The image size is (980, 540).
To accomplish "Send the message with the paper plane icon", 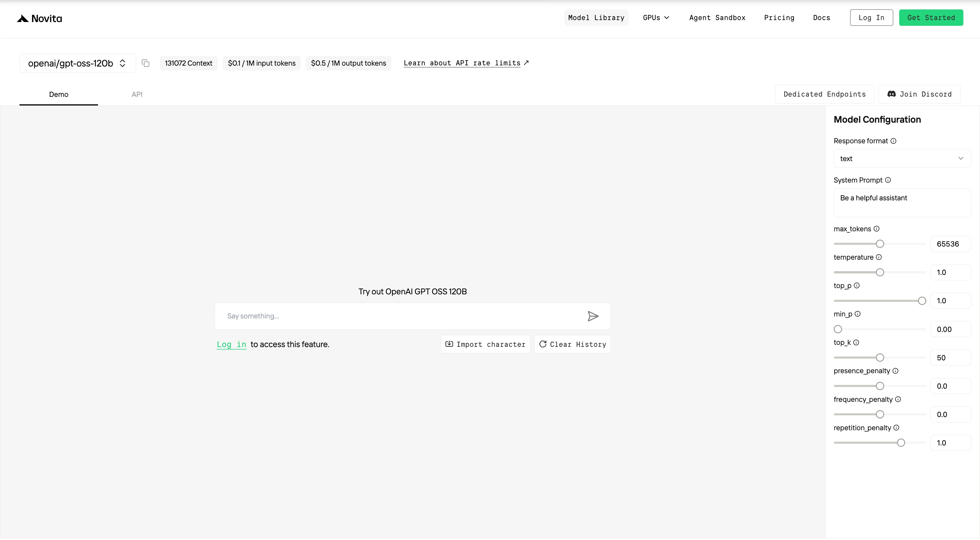I will pos(593,316).
